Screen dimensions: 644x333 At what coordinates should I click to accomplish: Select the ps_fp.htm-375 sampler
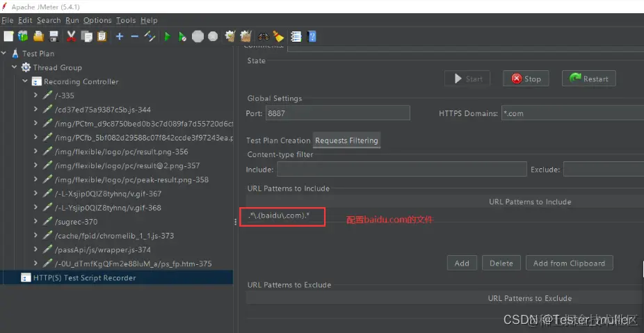click(133, 263)
